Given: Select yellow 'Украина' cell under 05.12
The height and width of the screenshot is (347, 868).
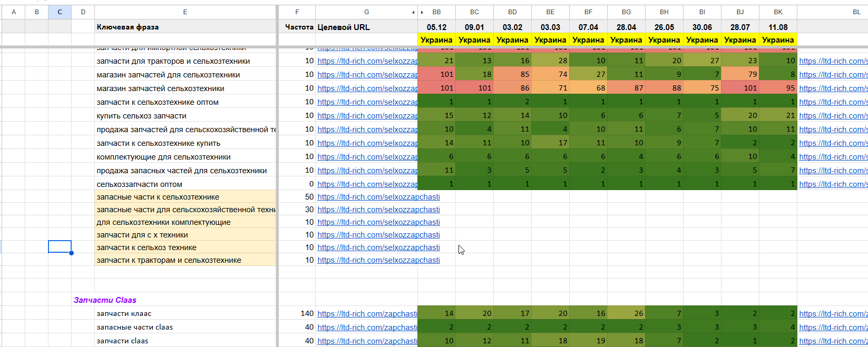Looking at the screenshot, I should [x=437, y=39].
